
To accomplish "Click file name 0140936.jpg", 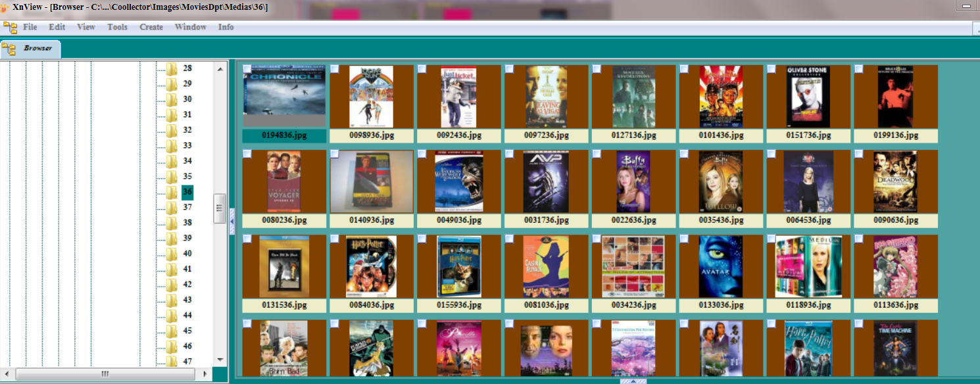I will 372,220.
